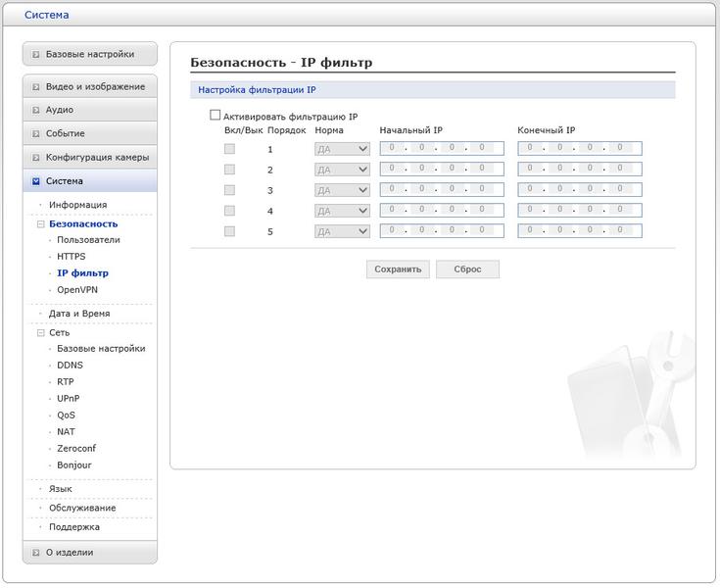The width and height of the screenshot is (720, 588).
Task: Open Поддержка page
Action: click(x=74, y=527)
